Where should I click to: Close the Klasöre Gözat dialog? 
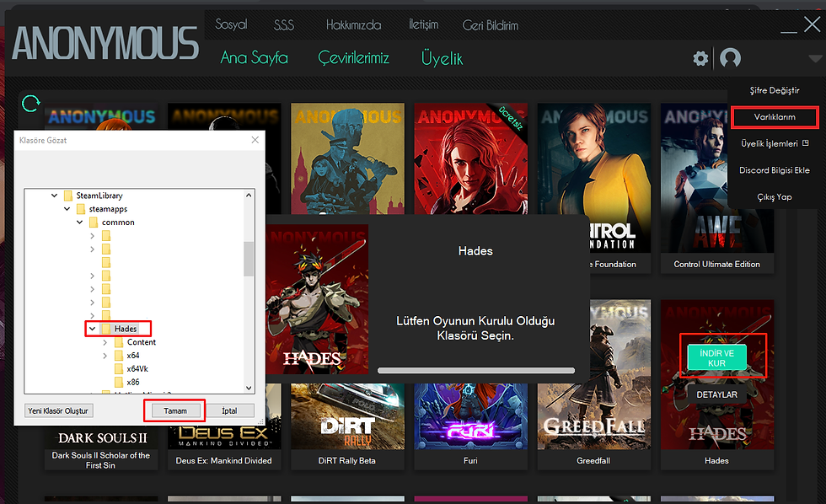(255, 140)
